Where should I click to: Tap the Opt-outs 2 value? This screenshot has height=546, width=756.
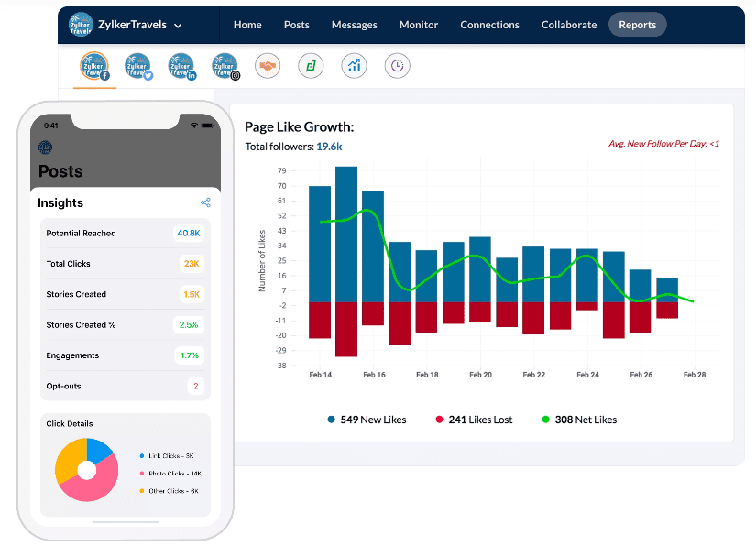(196, 386)
